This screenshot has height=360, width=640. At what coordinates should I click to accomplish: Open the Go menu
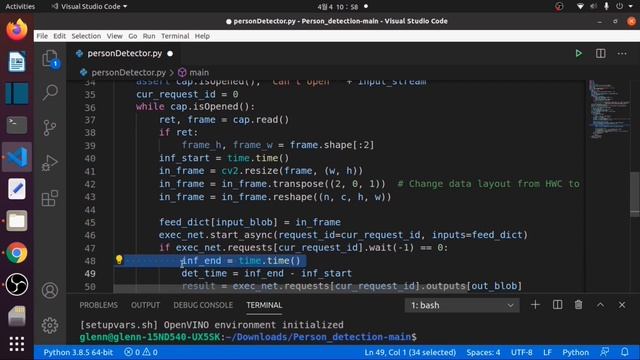point(133,36)
